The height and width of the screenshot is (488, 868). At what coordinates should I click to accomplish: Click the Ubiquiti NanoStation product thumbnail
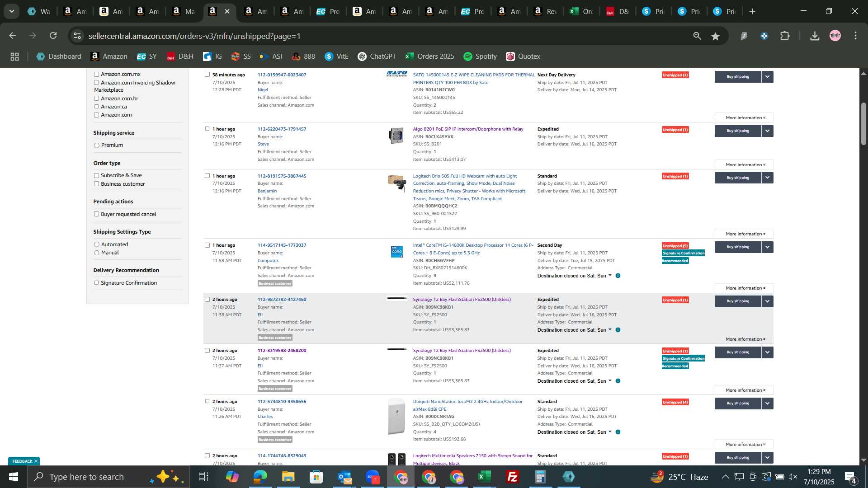click(396, 416)
